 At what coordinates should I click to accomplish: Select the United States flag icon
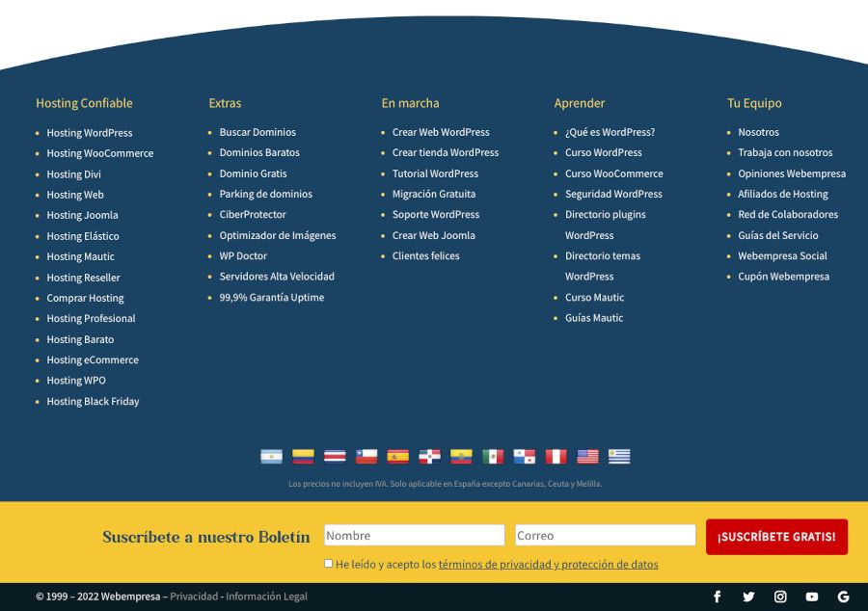pos(587,456)
